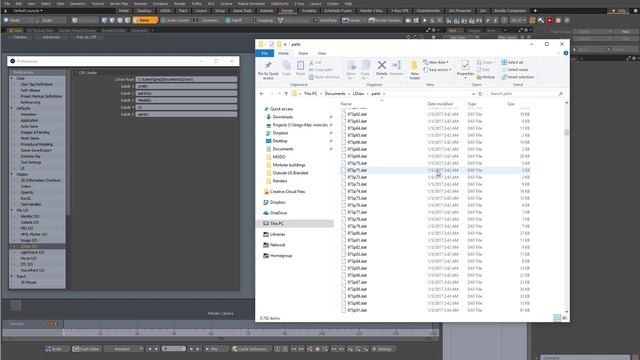This screenshot has height=360, width=640.
Task: Go up one folder with the up arrow
Action: pyautogui.click(x=286, y=94)
